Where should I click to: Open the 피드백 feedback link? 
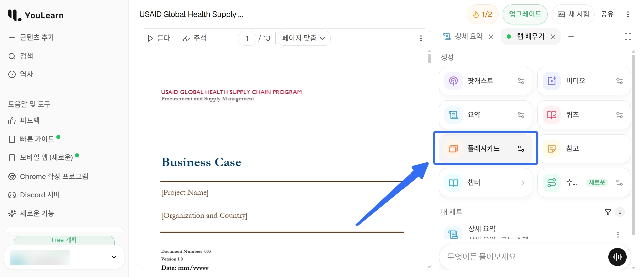[x=24, y=120]
